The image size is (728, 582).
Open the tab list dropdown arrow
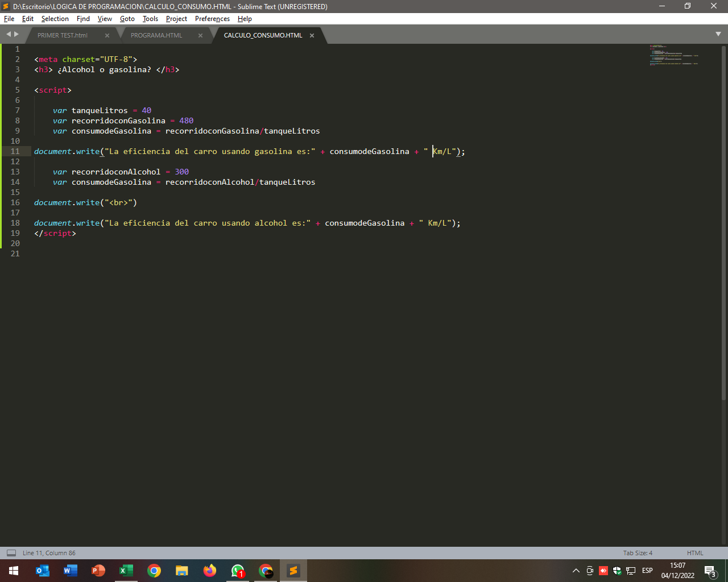point(718,34)
